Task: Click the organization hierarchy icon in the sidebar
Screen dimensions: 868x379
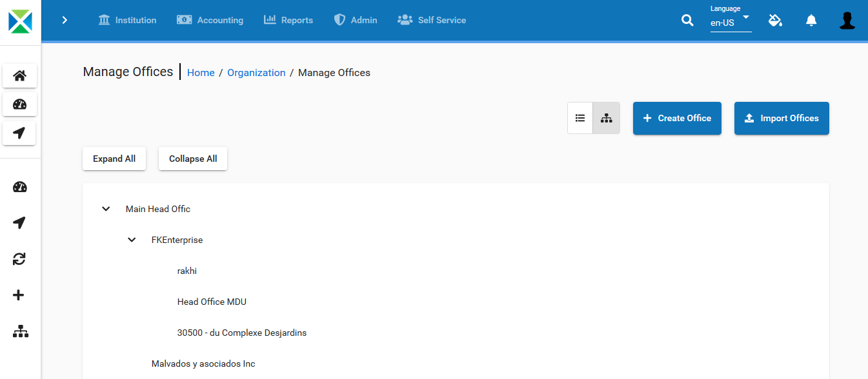Action: [21, 331]
